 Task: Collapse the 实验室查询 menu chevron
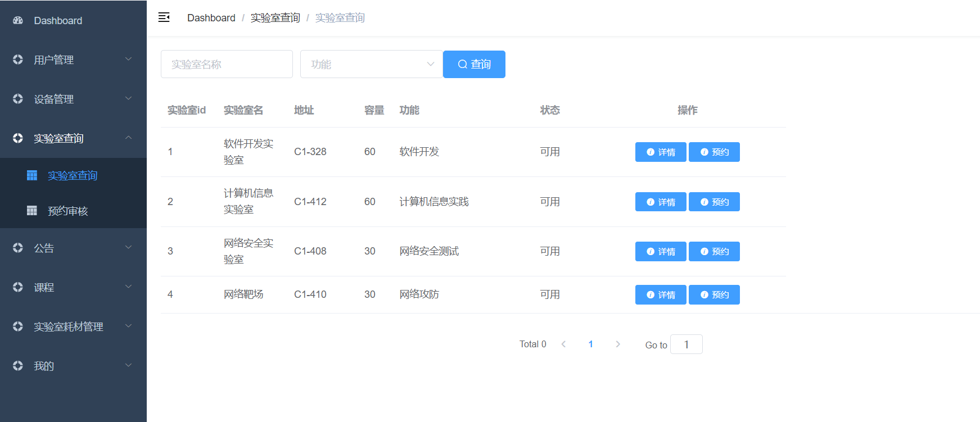(x=128, y=138)
